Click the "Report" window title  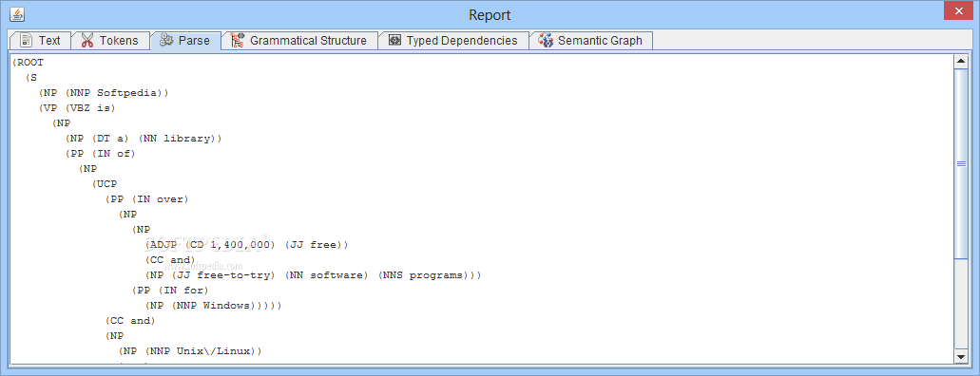click(x=490, y=15)
